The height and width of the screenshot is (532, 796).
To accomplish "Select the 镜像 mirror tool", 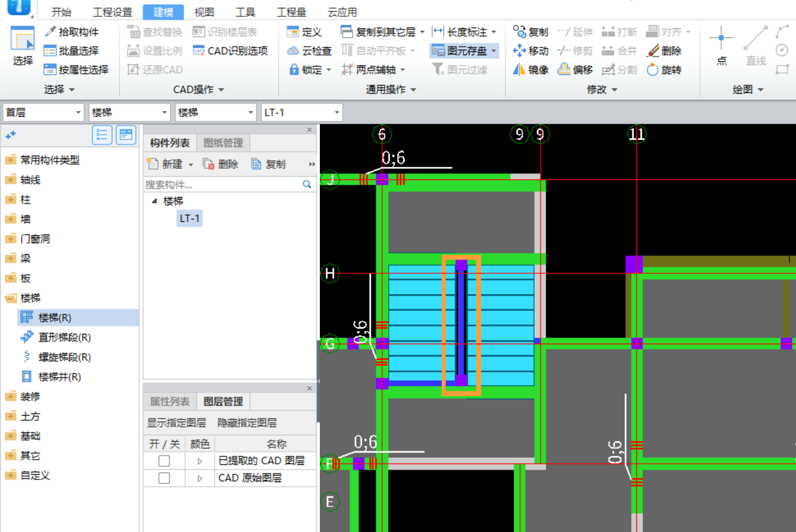I will pos(531,70).
